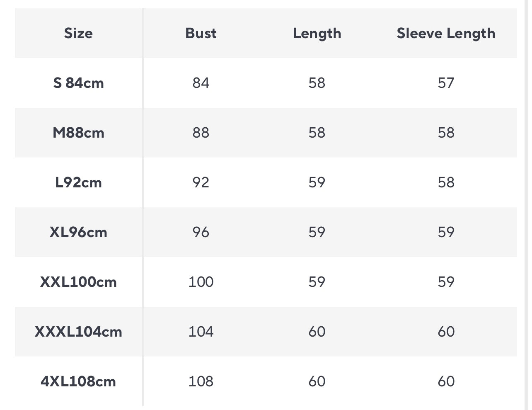Viewport: 532px width, 410px height.
Task: Click the bust value 92
Action: tap(201, 182)
